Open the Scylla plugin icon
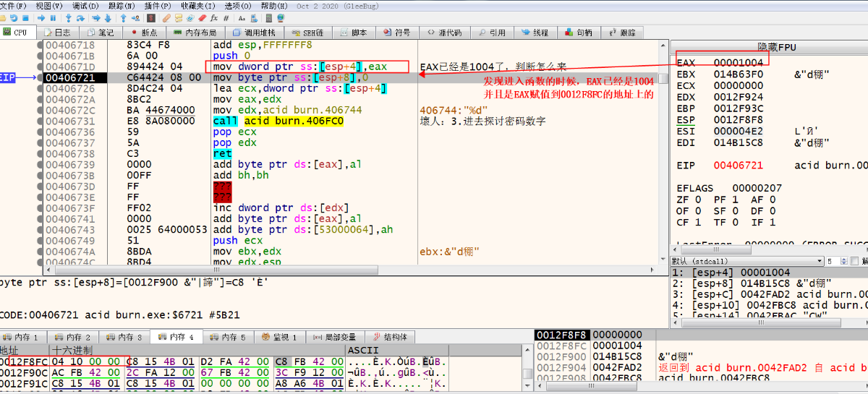This screenshot has height=394, width=868. click(150, 18)
